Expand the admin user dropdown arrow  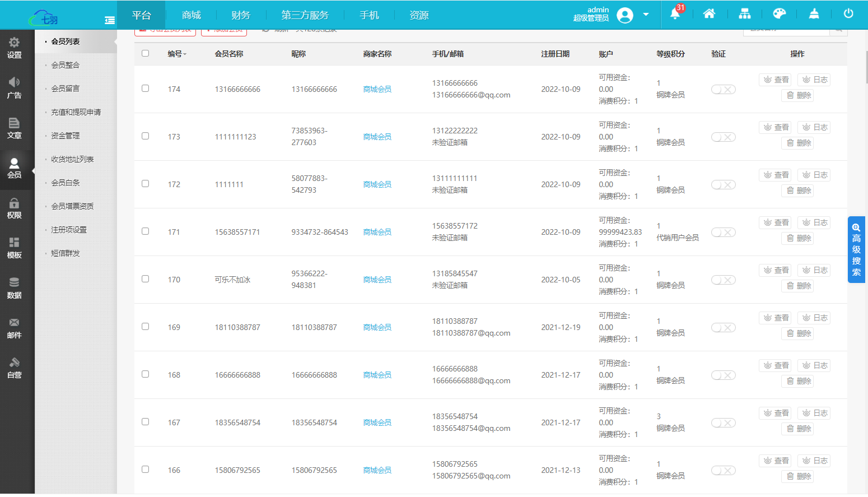tap(646, 15)
